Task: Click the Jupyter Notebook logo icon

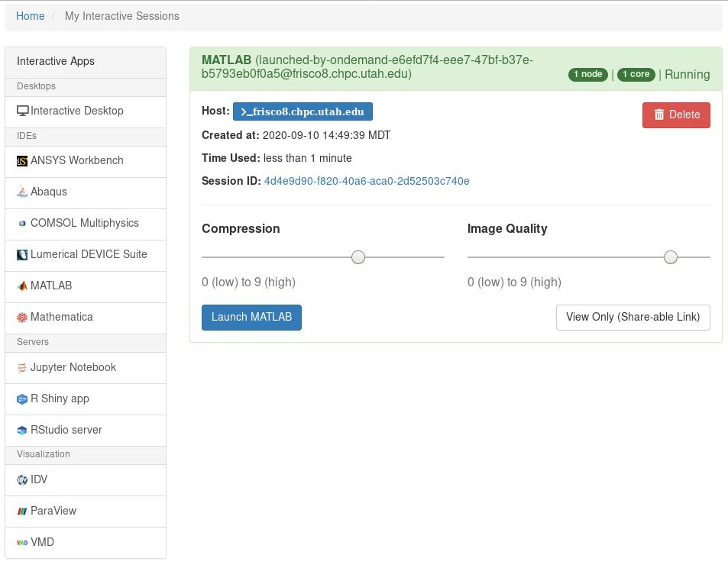Action: click(22, 367)
